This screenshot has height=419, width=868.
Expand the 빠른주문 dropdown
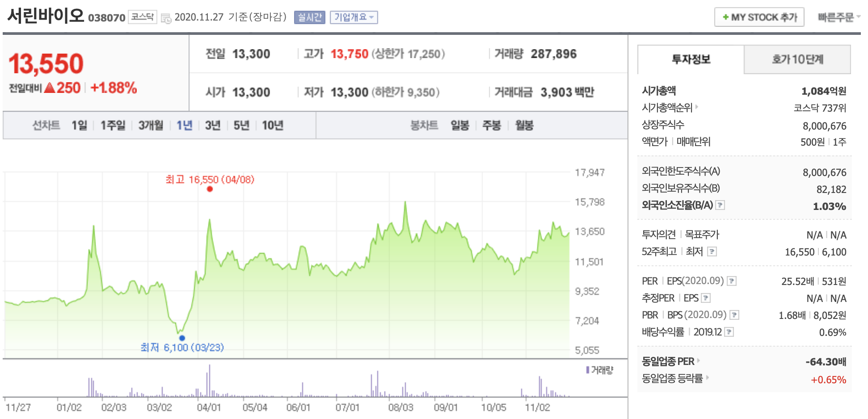click(839, 17)
